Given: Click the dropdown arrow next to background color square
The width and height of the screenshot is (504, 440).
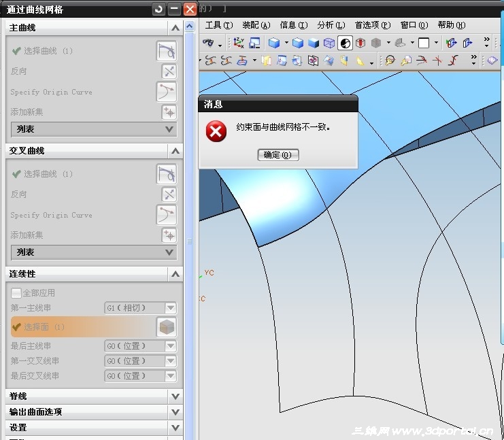Looking at the screenshot, I should tap(436, 42).
